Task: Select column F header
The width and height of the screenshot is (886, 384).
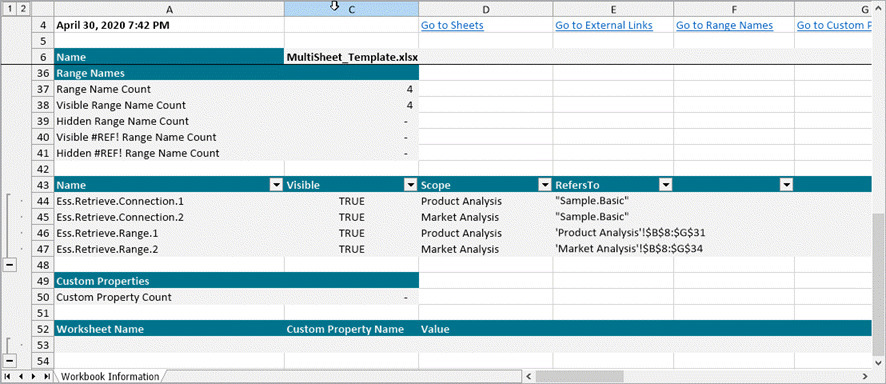Action: coord(734,9)
